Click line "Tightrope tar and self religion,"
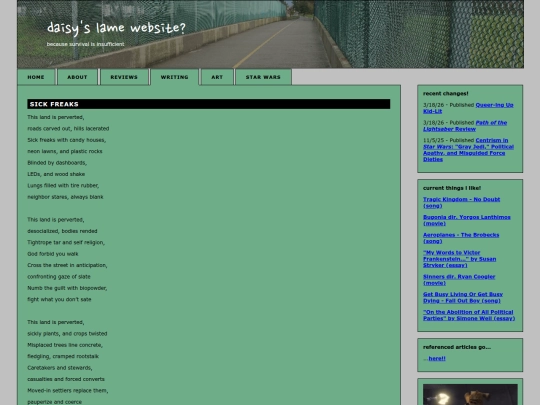Screen dimensions: 540x405 click(66, 242)
